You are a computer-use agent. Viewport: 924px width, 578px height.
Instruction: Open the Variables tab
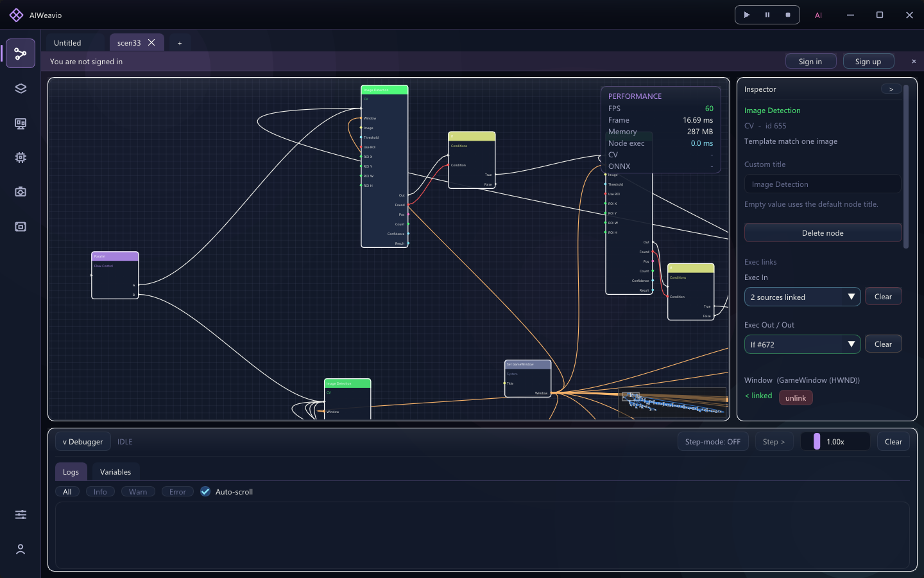(x=116, y=472)
